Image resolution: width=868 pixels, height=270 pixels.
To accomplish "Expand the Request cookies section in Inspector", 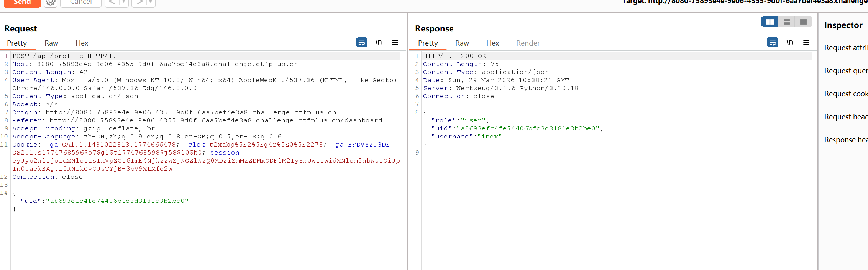I will 846,94.
